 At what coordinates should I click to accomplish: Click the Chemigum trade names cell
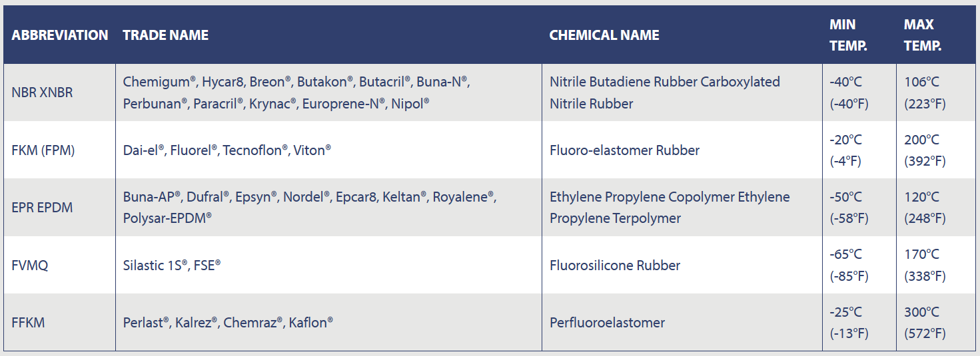coord(296,92)
